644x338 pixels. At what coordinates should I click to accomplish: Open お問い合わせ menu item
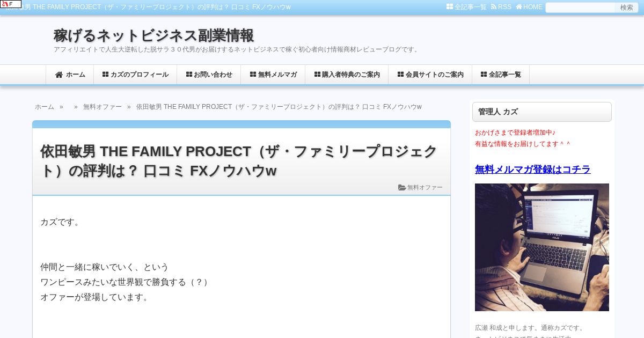[x=209, y=75]
